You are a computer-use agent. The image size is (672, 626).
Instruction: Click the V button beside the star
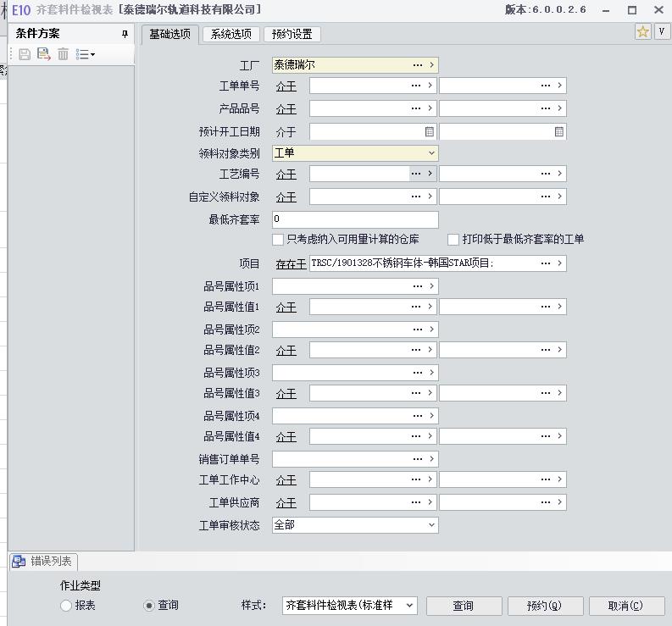[x=661, y=31]
